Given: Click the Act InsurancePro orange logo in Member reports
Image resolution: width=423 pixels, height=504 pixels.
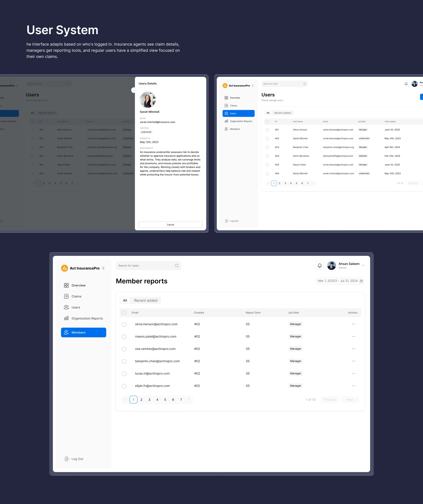Looking at the screenshot, I should click(64, 268).
